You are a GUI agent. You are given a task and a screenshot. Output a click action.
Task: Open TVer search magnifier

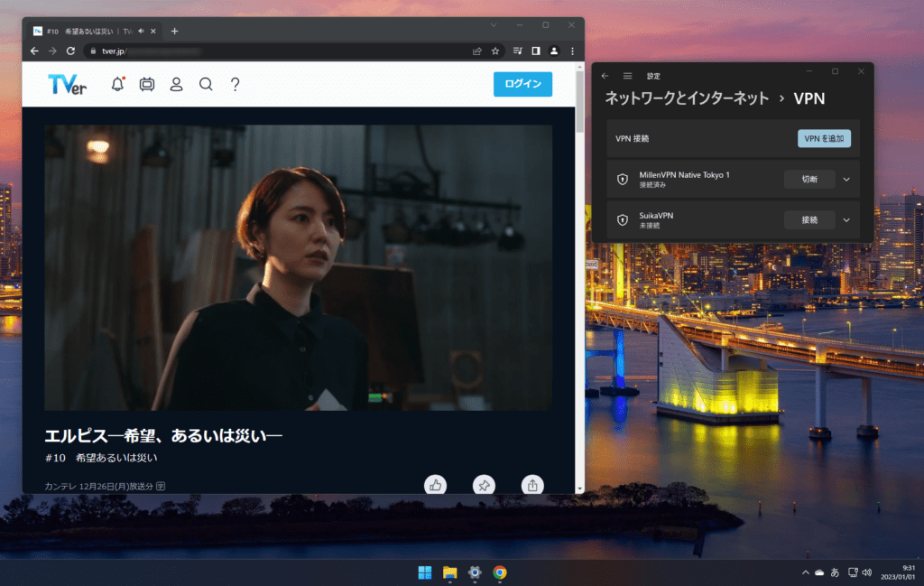pyautogui.click(x=206, y=84)
